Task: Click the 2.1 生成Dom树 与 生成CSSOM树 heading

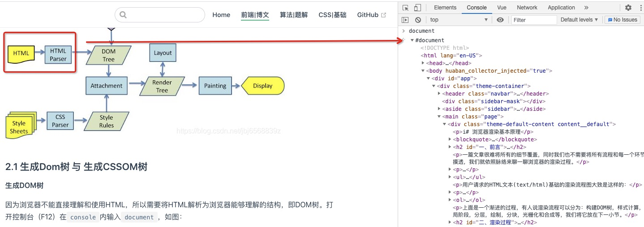Action: 77,167
